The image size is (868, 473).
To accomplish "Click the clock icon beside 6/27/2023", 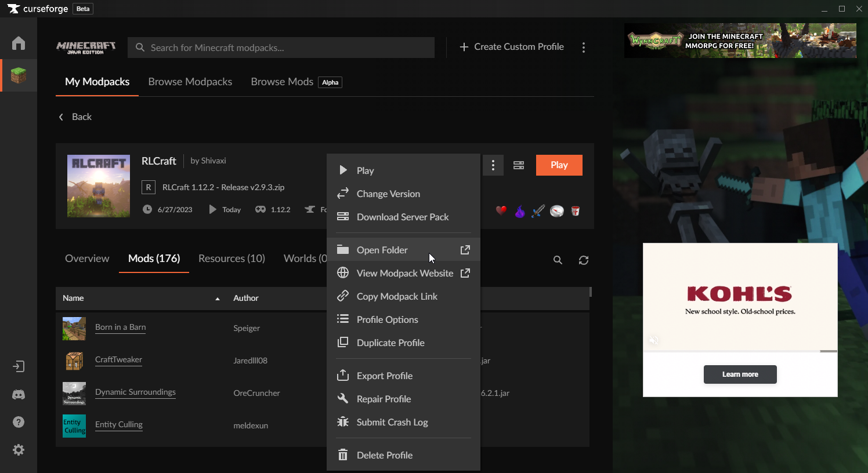I will pyautogui.click(x=147, y=209).
